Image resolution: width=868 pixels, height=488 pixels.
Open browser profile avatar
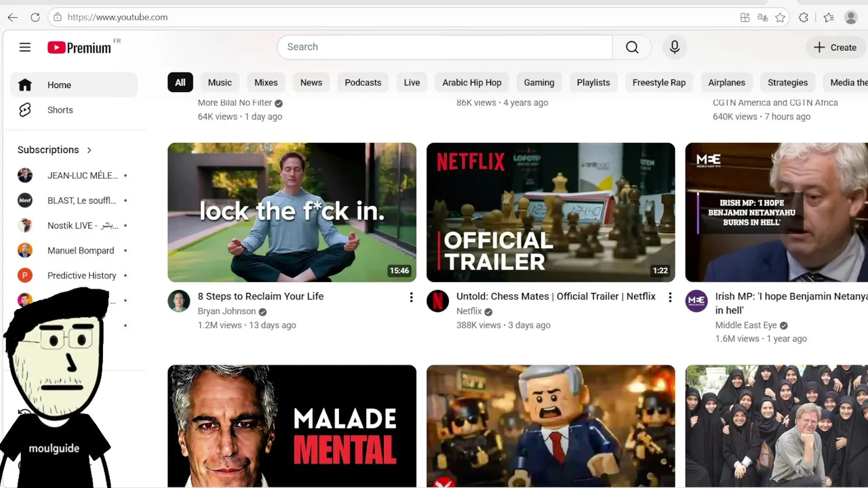851,18
